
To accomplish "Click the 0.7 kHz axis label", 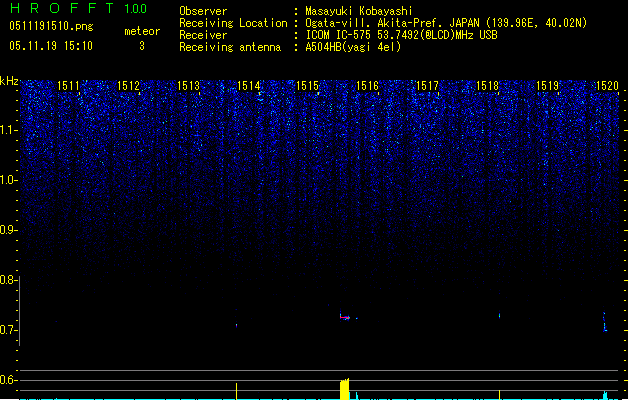I will 8,330.
